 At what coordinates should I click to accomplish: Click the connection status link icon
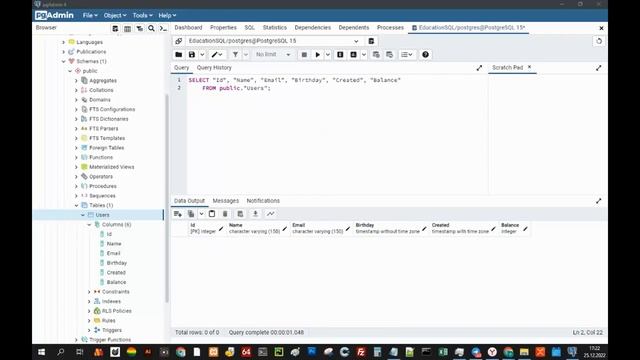coord(178,41)
